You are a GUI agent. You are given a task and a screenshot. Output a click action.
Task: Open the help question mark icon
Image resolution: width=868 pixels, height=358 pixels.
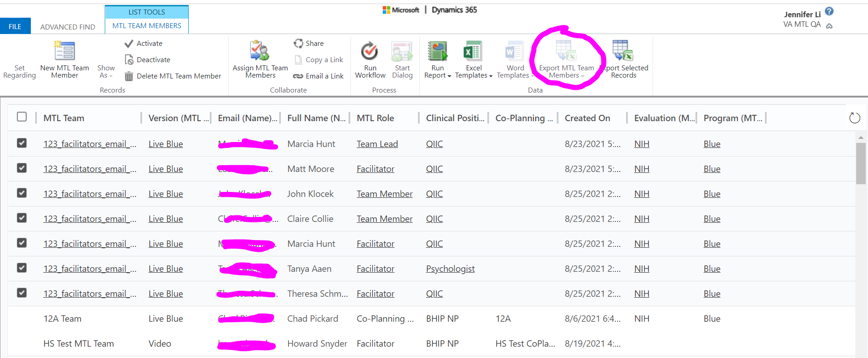coord(829,12)
